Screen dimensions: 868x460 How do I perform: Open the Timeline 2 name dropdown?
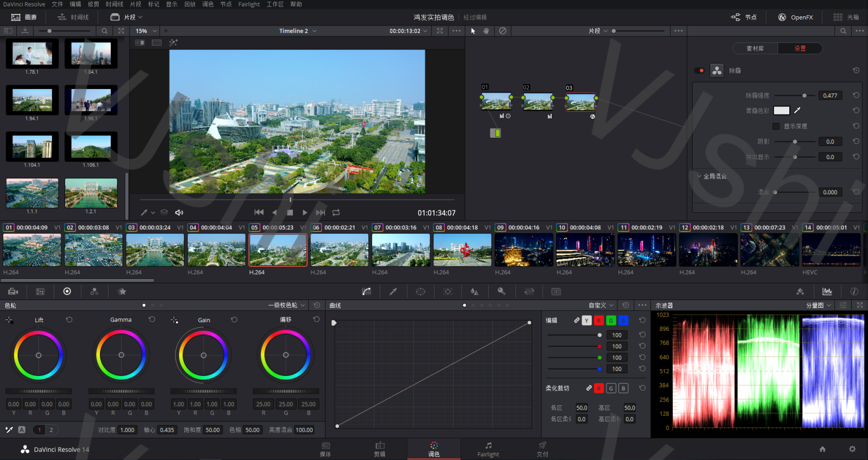click(x=298, y=31)
